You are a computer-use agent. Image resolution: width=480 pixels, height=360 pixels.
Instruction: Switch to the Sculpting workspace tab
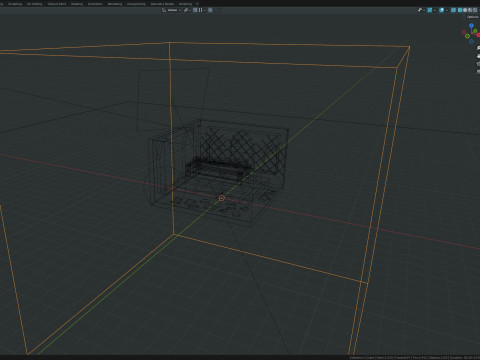click(15, 4)
